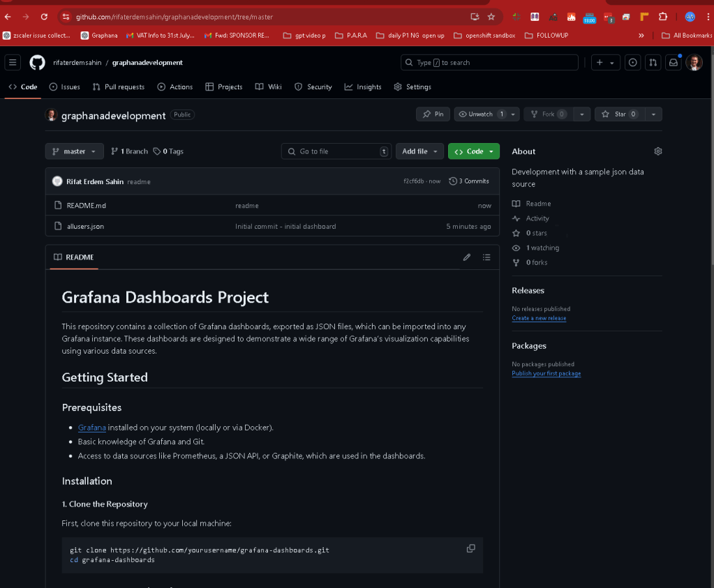The width and height of the screenshot is (714, 588).
Task: Expand the master branch selector
Action: coord(74,151)
